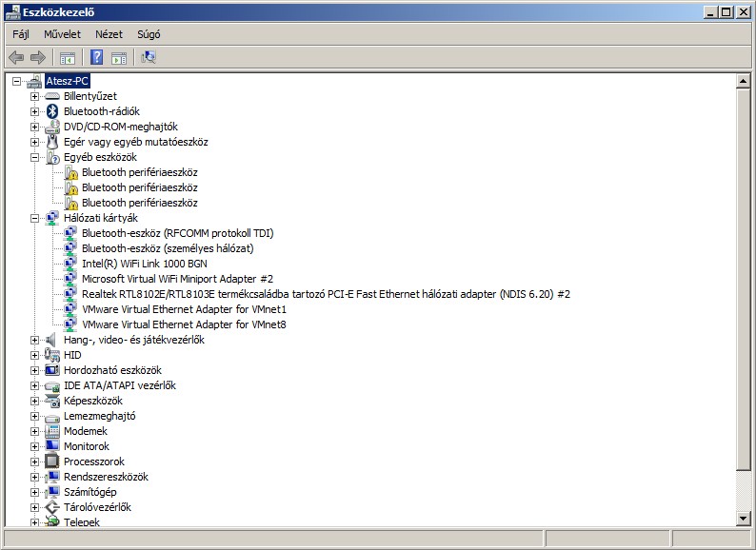The width and height of the screenshot is (756, 550).
Task: Open the Súgó menu
Action: click(x=149, y=34)
